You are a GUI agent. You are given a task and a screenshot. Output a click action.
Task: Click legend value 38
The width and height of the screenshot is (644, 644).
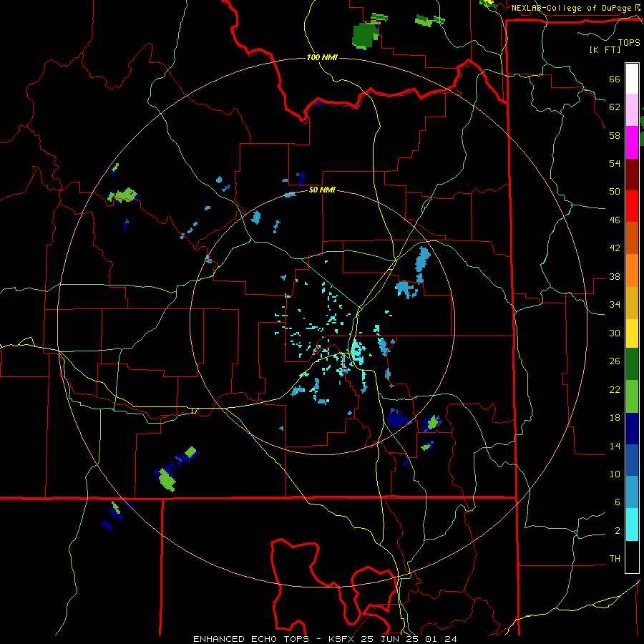coord(615,277)
